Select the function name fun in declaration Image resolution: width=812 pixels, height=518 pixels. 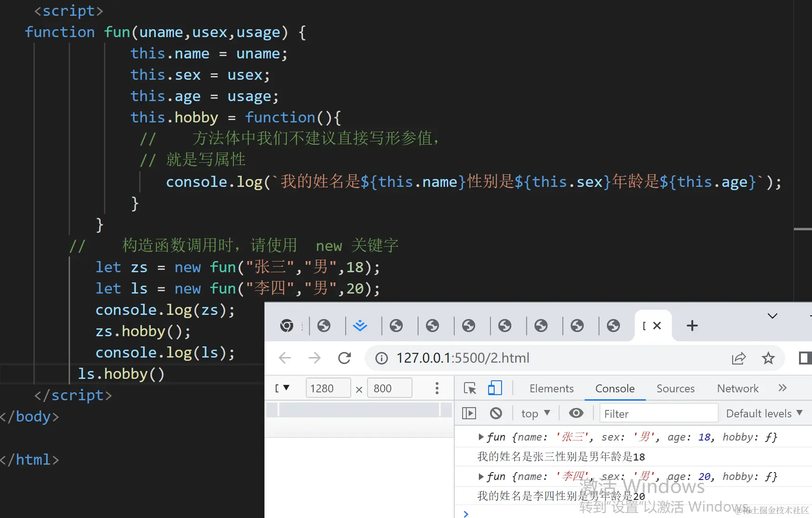coord(117,32)
